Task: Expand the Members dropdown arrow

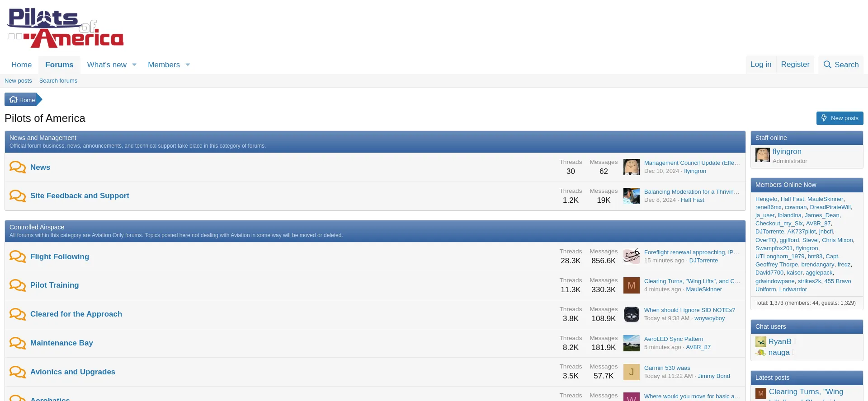Action: (x=188, y=65)
